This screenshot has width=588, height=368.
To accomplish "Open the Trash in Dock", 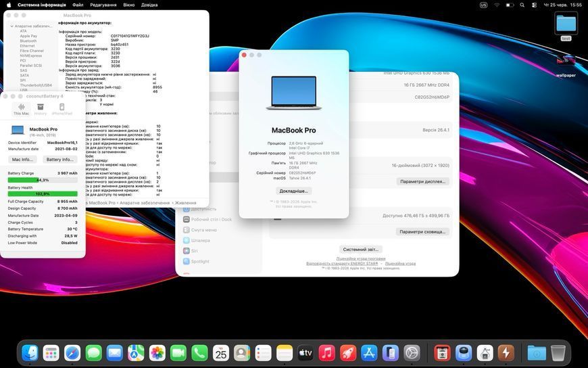I will 558,353.
